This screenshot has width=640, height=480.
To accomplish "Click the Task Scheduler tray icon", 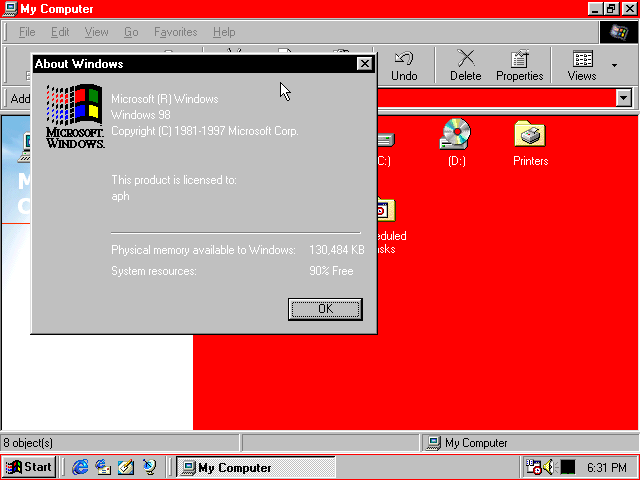I will point(533,467).
